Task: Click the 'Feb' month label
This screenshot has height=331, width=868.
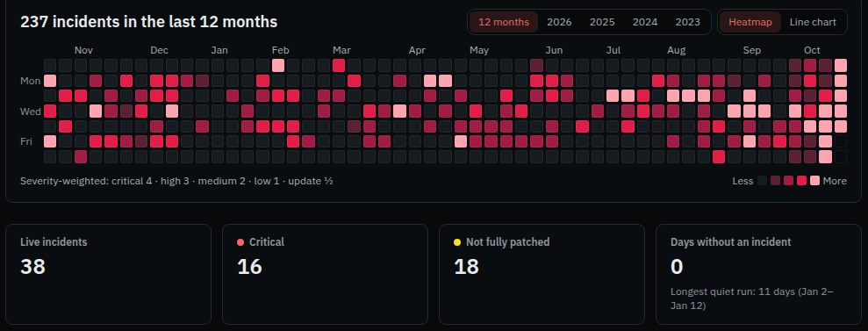Action: click(x=281, y=50)
